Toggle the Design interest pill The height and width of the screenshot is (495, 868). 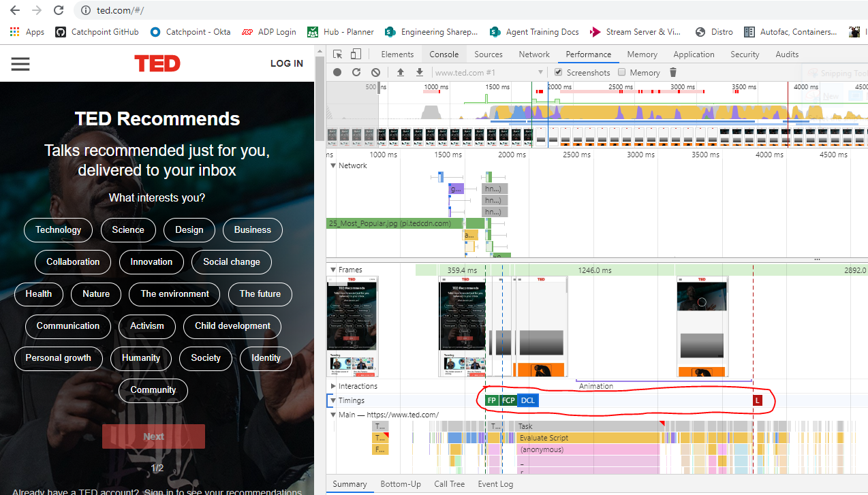(x=189, y=229)
